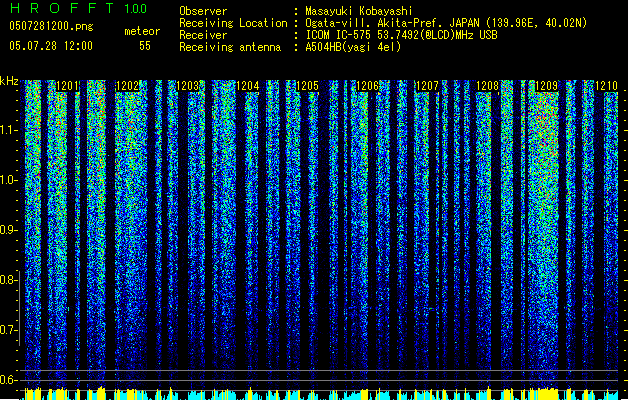The image size is (629, 400).
Task: Click the 0.9 frequency axis tick
Action: pos(9,230)
